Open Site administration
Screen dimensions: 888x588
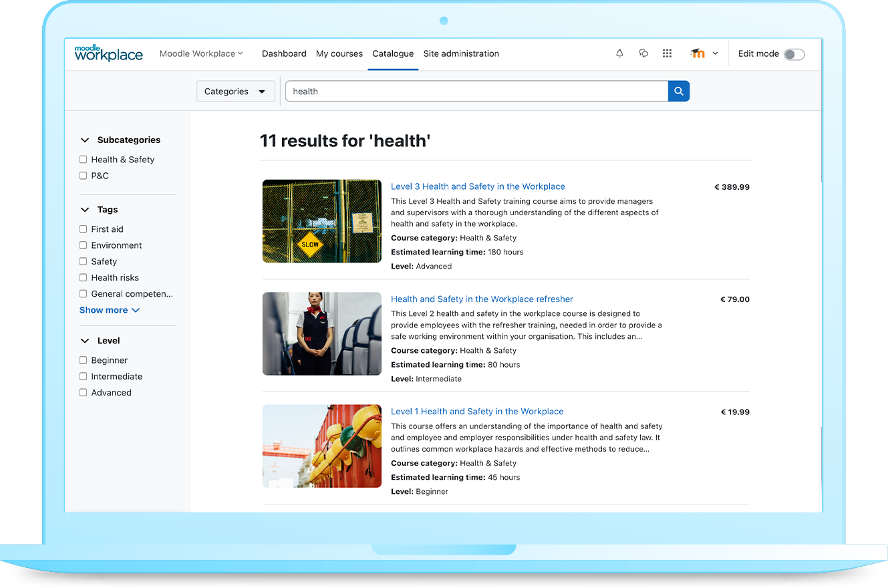pyautogui.click(x=461, y=53)
